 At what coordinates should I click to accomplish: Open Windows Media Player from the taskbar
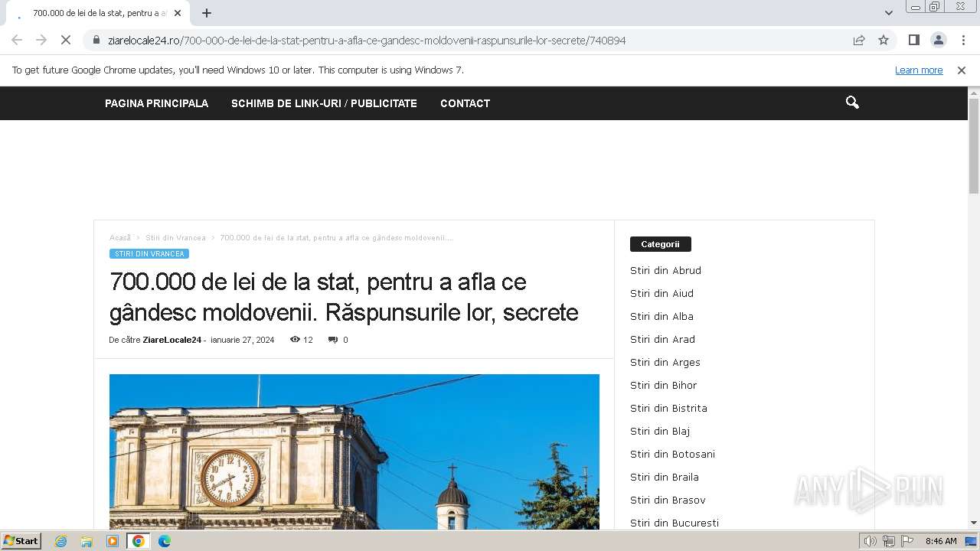click(x=113, y=541)
